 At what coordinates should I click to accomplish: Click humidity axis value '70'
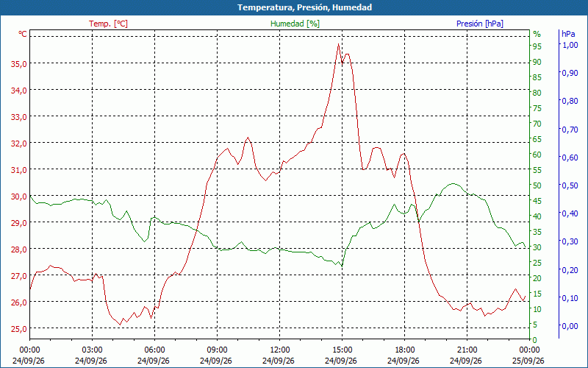[537, 124]
